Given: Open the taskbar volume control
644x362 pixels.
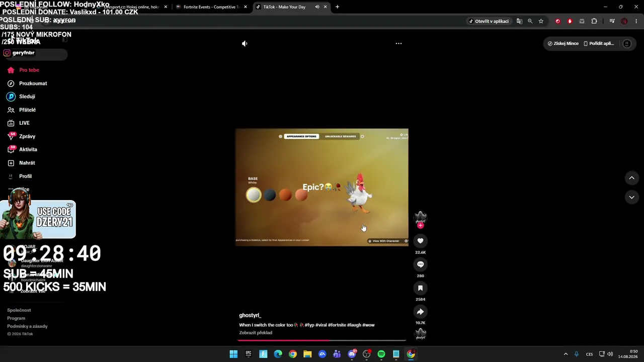Looking at the screenshot, I should click(610, 354).
